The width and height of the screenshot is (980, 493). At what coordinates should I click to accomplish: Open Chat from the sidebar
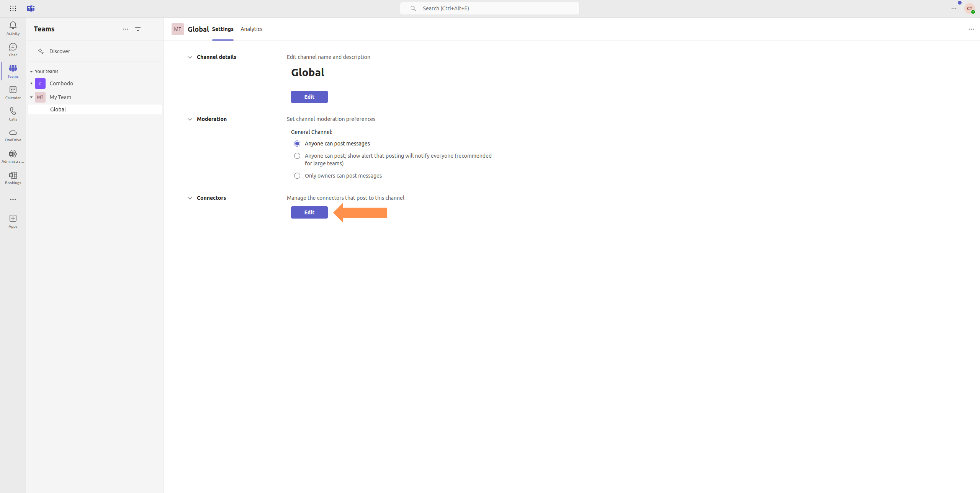pos(13,49)
